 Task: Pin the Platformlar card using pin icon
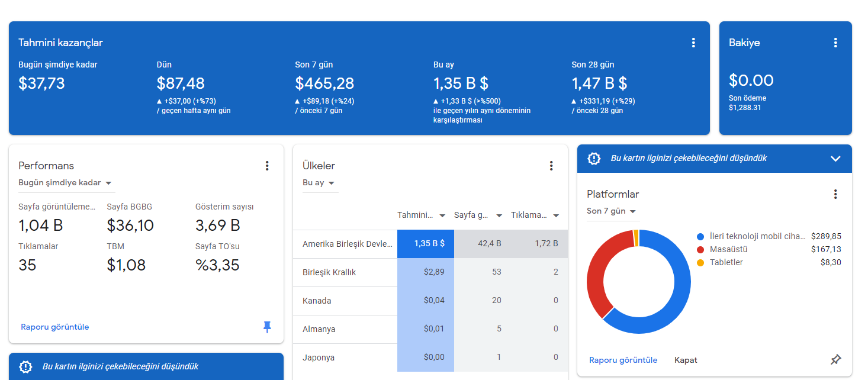(835, 360)
